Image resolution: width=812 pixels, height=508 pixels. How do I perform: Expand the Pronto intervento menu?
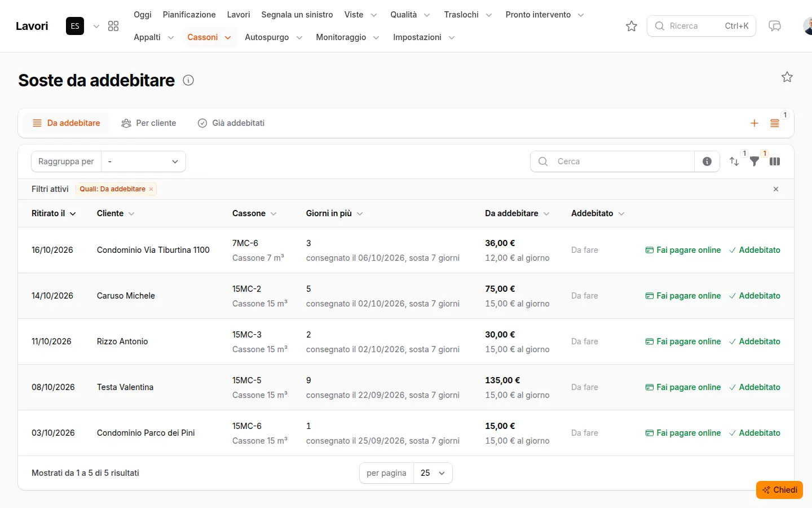(545, 15)
